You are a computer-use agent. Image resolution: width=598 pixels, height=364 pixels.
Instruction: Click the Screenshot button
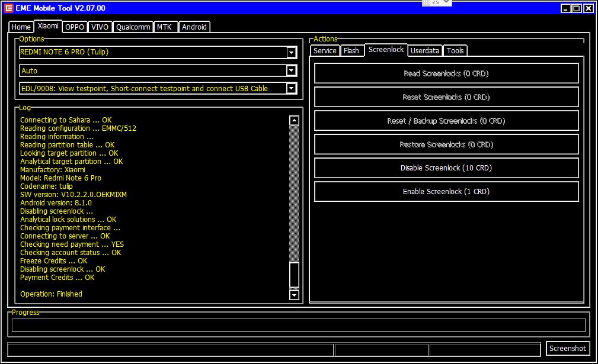point(568,349)
